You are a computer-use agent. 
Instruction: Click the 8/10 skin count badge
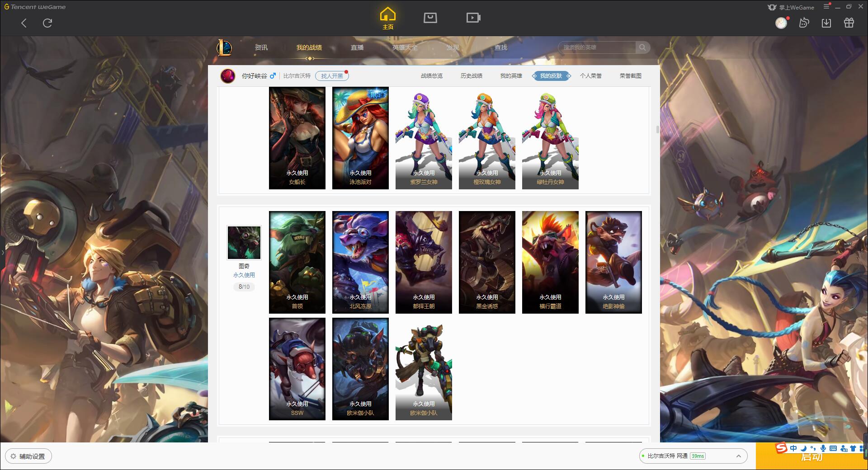(x=244, y=287)
